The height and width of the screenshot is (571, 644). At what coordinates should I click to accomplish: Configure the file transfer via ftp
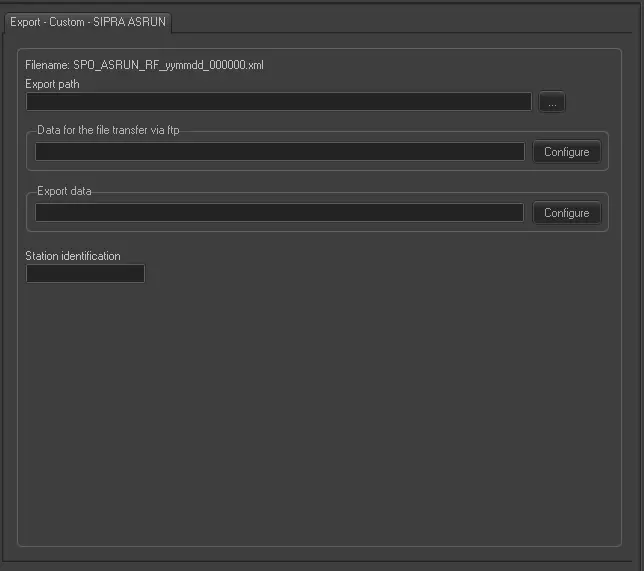pyautogui.click(x=567, y=152)
